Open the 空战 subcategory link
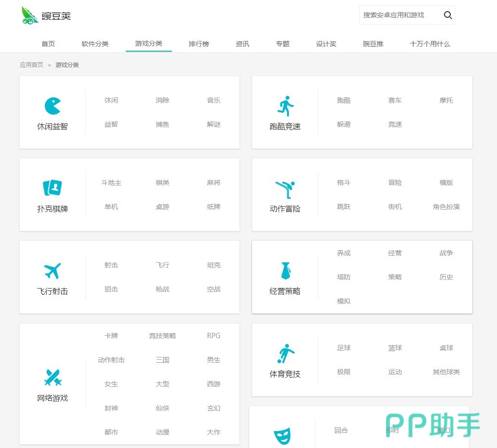497x448 pixels. pos(214,289)
